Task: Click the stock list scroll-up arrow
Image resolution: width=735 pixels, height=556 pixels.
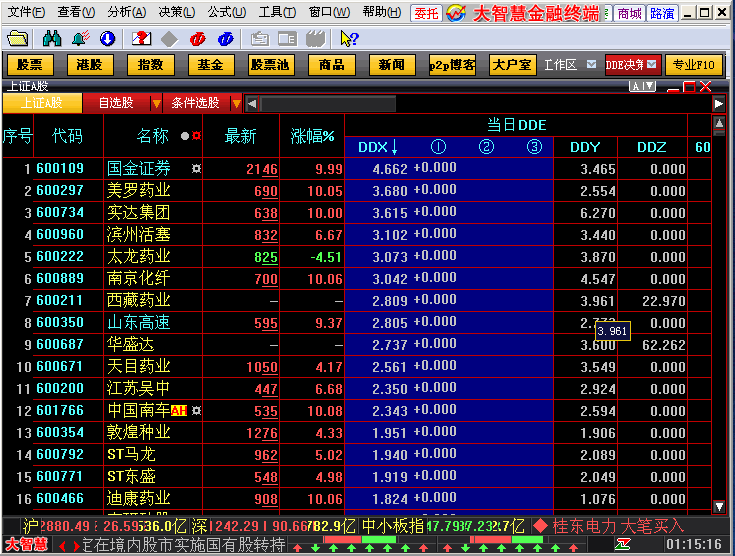Action: (x=719, y=124)
